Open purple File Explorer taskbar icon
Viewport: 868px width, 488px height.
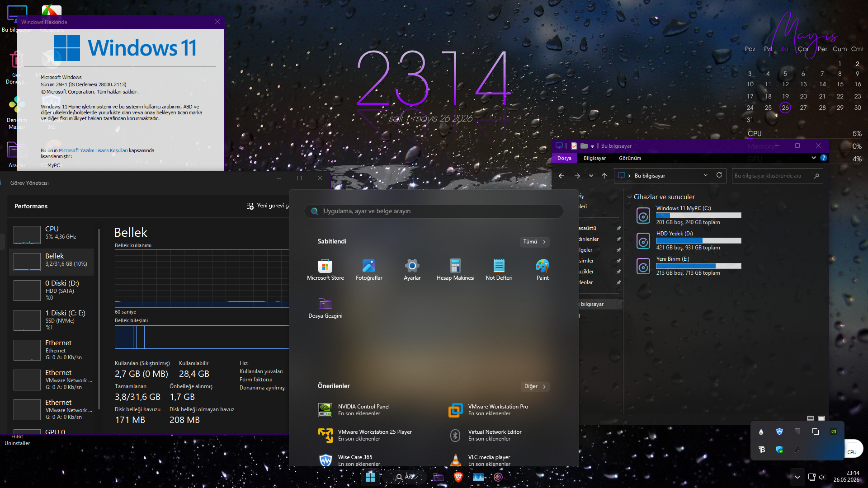click(438, 477)
